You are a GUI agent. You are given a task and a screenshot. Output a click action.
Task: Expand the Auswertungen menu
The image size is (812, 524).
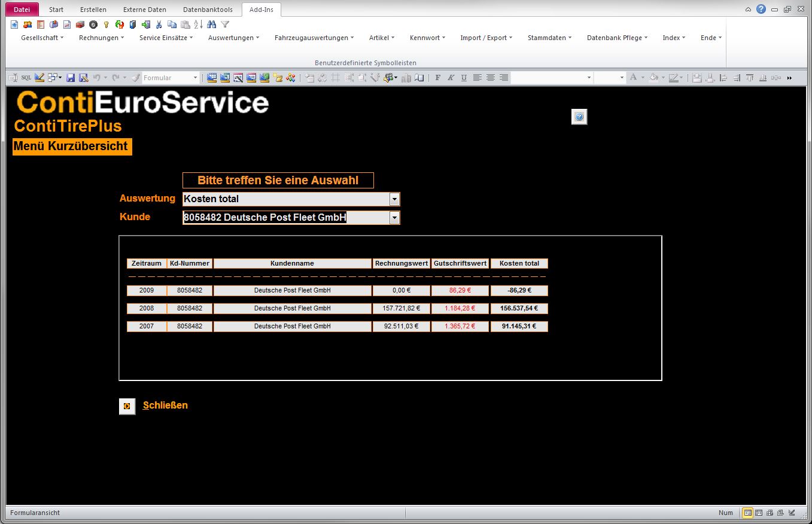pyautogui.click(x=234, y=38)
